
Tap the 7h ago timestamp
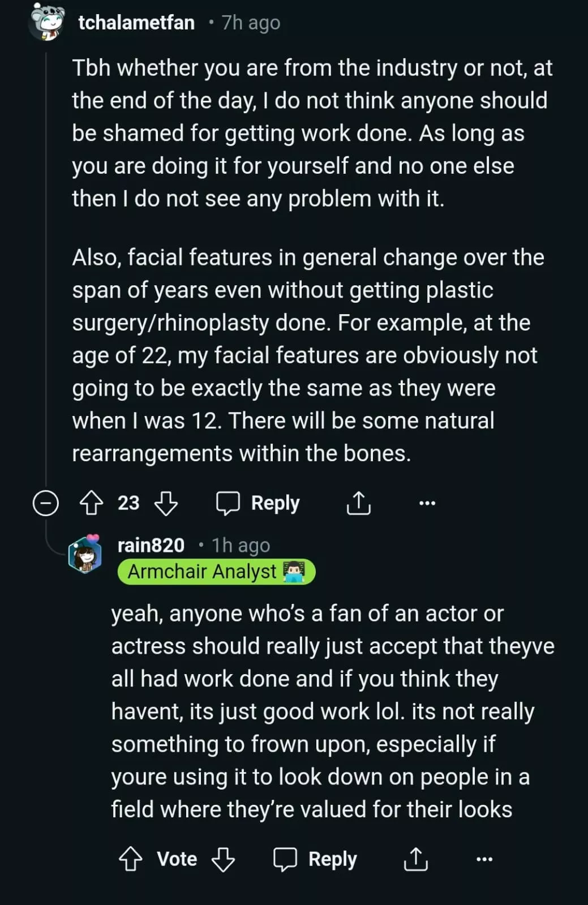click(251, 23)
